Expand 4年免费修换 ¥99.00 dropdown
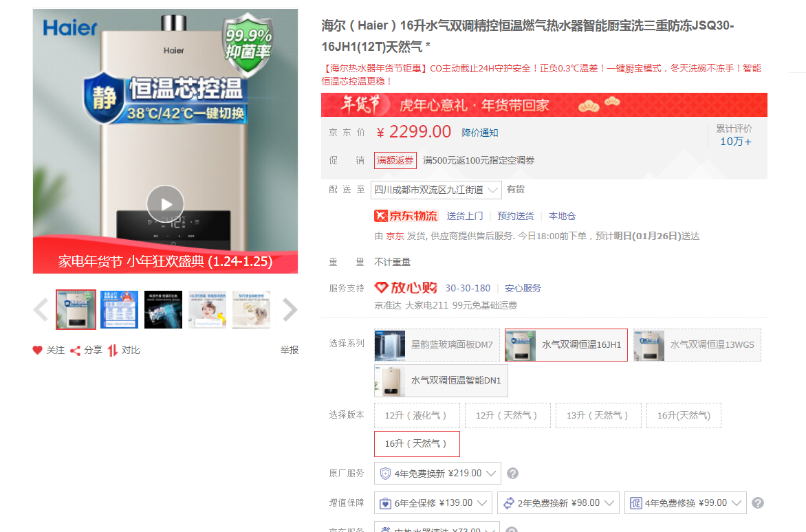This screenshot has height=532, width=806. tap(685, 502)
